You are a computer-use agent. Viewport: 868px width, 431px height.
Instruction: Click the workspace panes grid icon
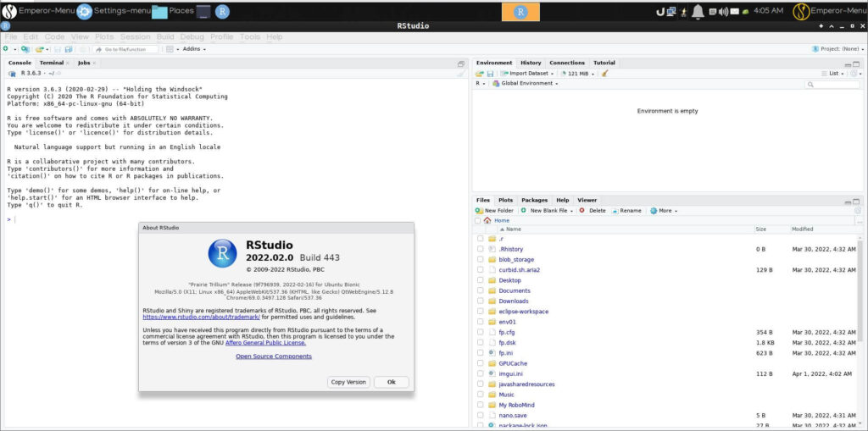pos(170,49)
